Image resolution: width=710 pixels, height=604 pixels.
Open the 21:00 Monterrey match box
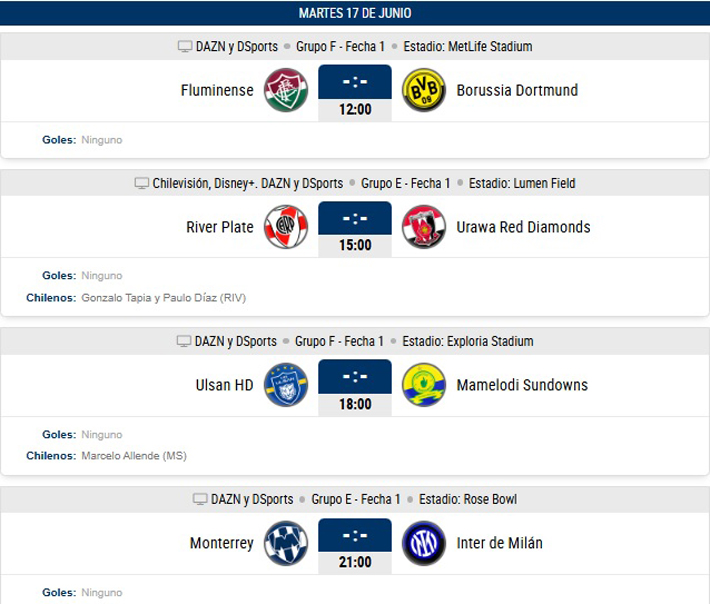355,546
